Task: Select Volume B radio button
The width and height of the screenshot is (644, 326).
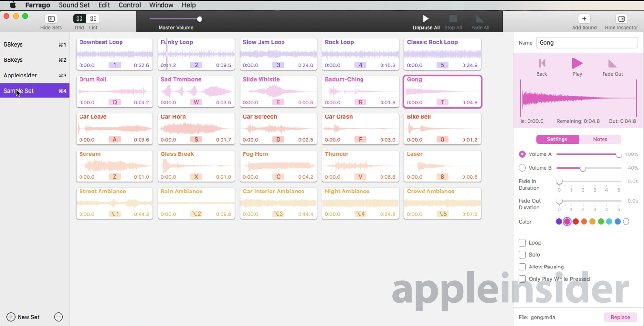Action: click(x=522, y=168)
